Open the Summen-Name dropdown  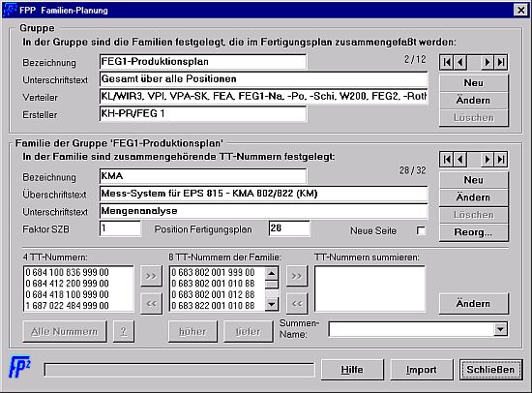pyautogui.click(x=500, y=329)
